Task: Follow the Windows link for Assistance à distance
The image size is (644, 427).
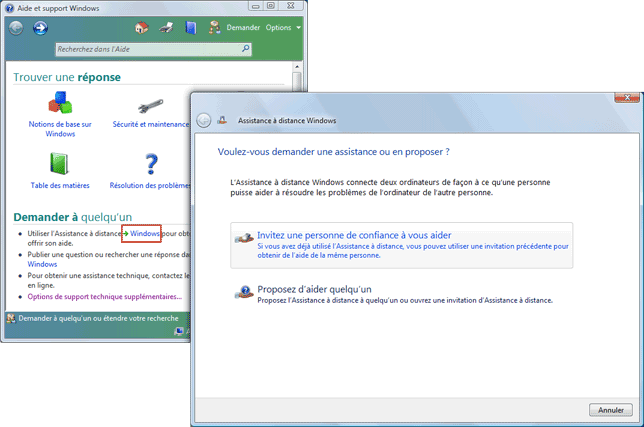Action: (145, 233)
